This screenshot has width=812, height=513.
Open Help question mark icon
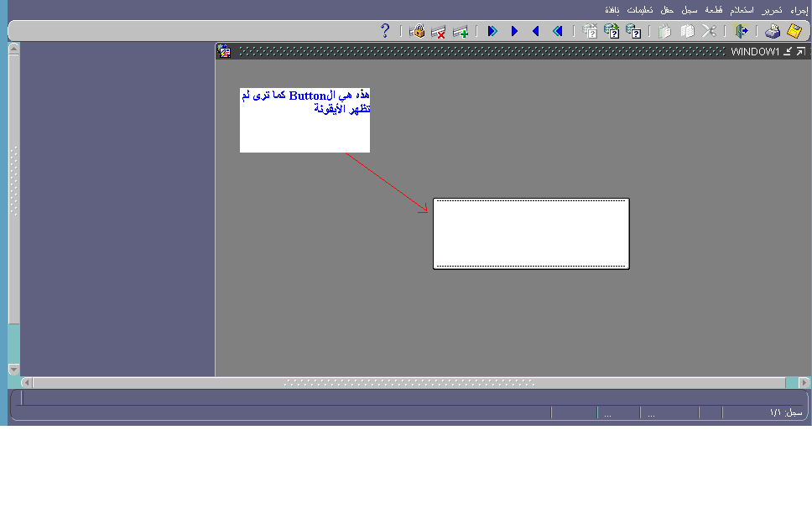385,31
